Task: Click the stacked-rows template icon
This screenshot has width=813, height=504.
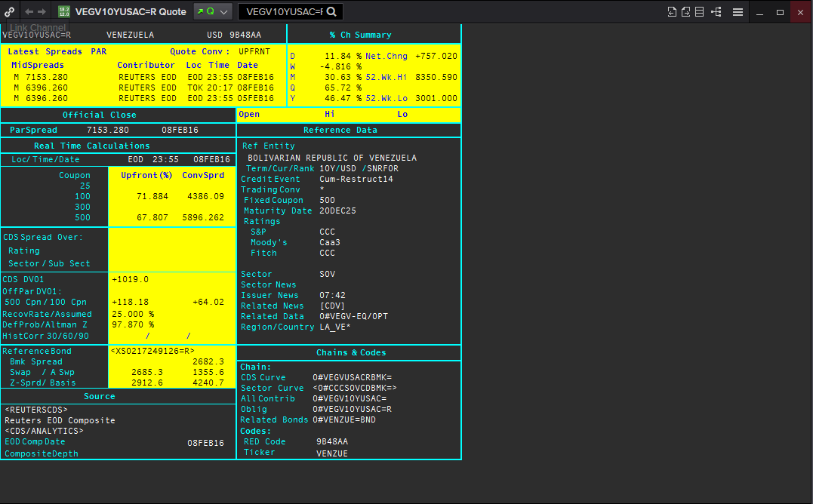Action: pyautogui.click(x=700, y=11)
